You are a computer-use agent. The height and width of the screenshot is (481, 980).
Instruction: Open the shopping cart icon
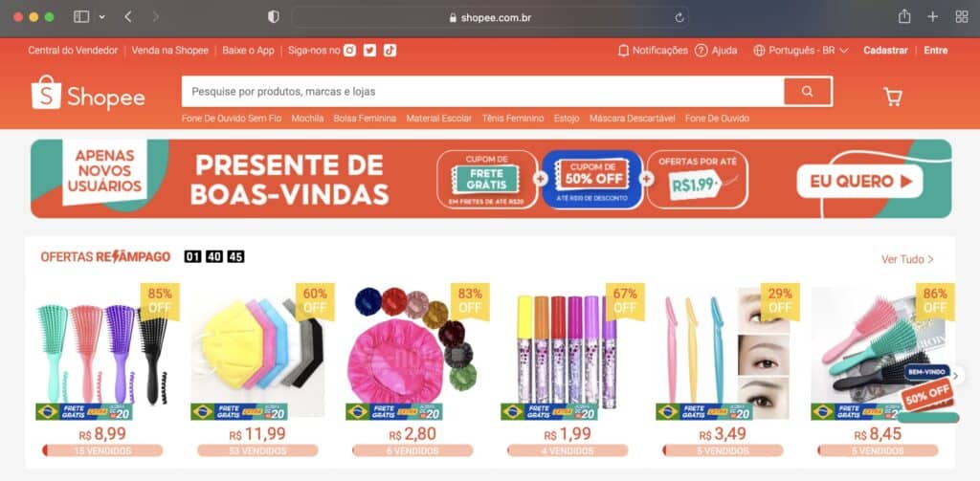tap(893, 97)
